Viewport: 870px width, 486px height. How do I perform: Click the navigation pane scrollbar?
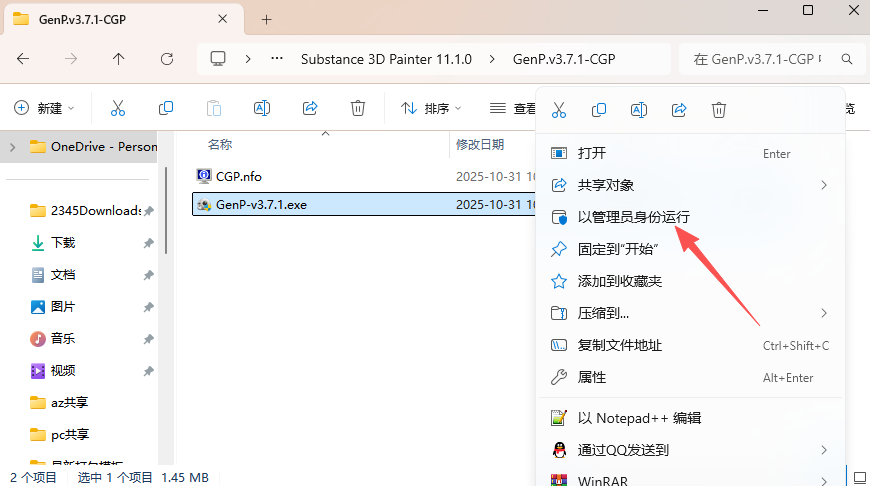point(166,211)
